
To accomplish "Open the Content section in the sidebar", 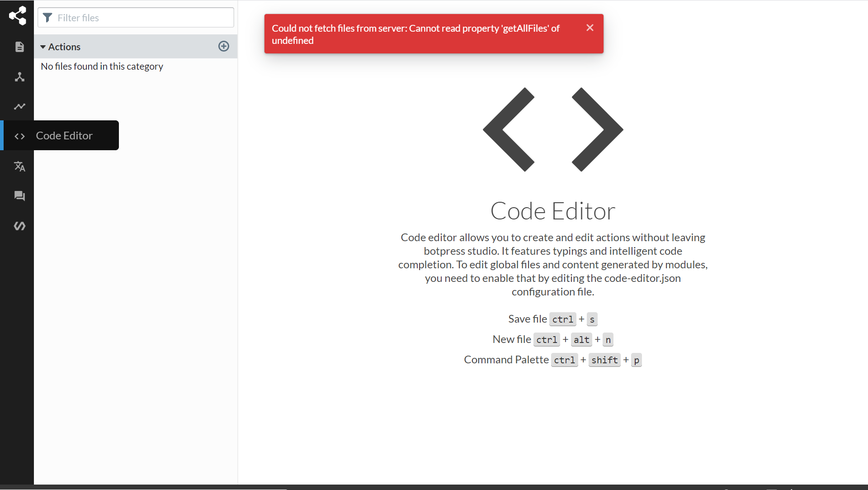I will (19, 47).
